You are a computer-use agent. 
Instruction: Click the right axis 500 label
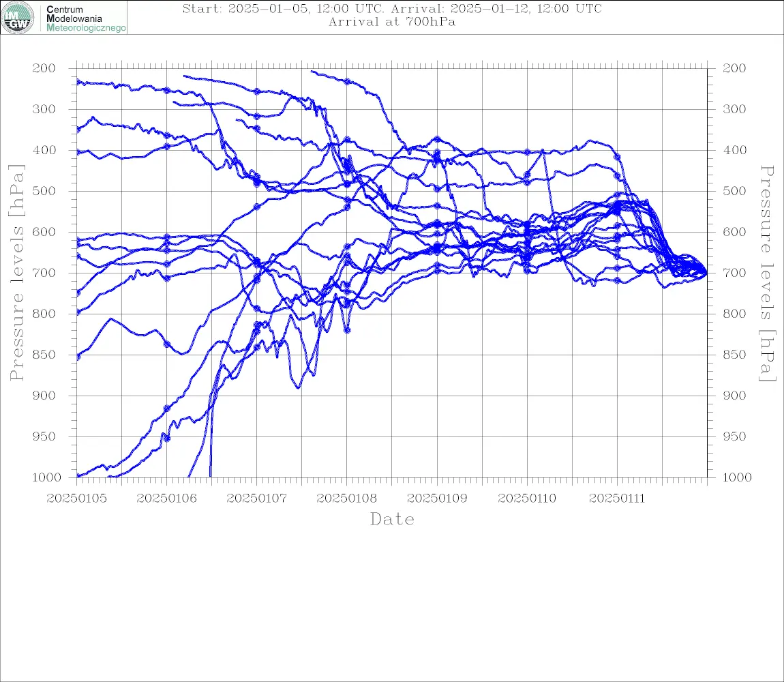[x=734, y=191]
